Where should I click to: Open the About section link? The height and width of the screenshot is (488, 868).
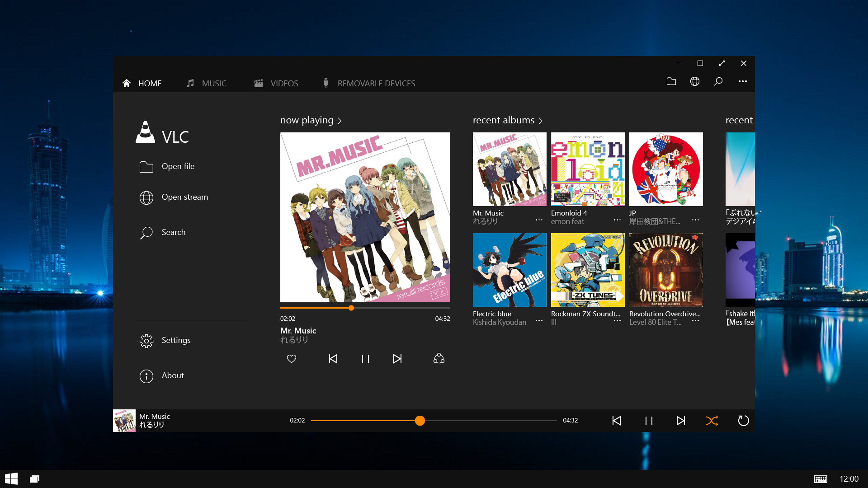173,375
